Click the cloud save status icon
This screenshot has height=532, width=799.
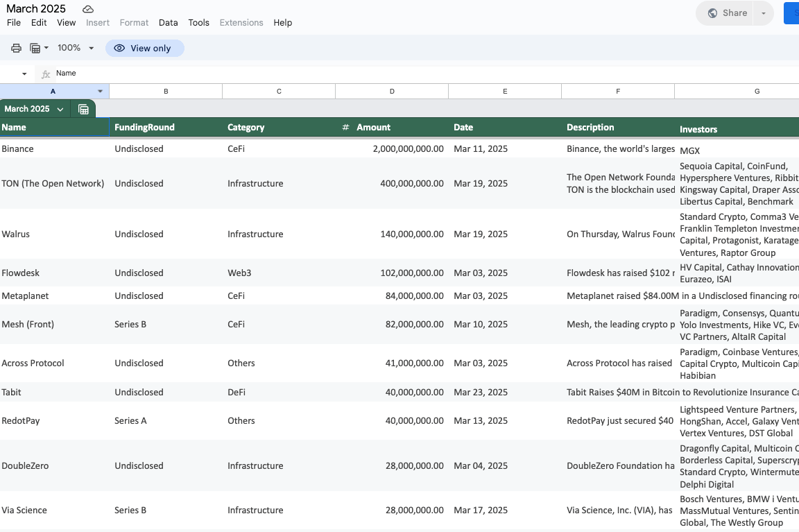click(88, 9)
